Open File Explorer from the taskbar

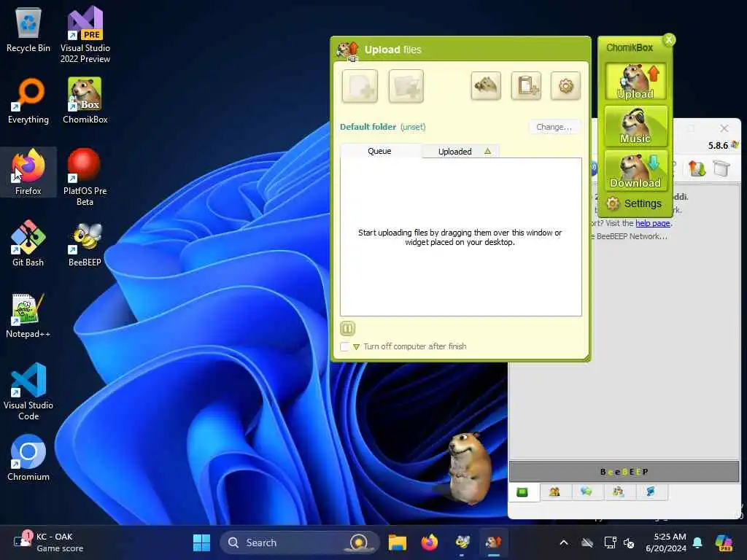click(x=398, y=542)
